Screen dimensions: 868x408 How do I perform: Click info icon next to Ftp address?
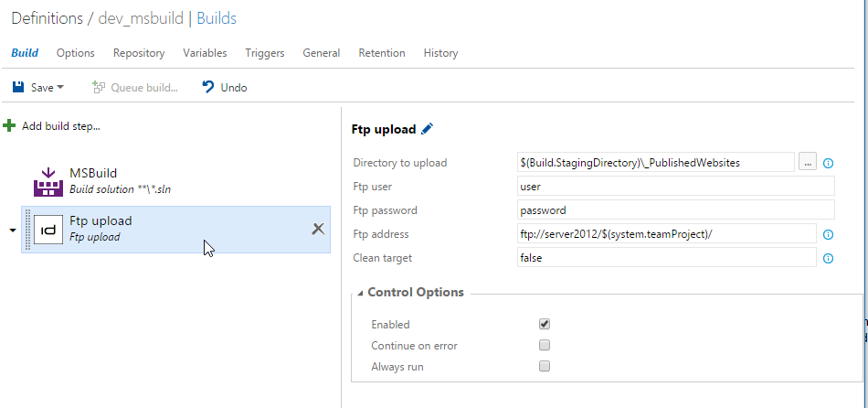click(828, 235)
